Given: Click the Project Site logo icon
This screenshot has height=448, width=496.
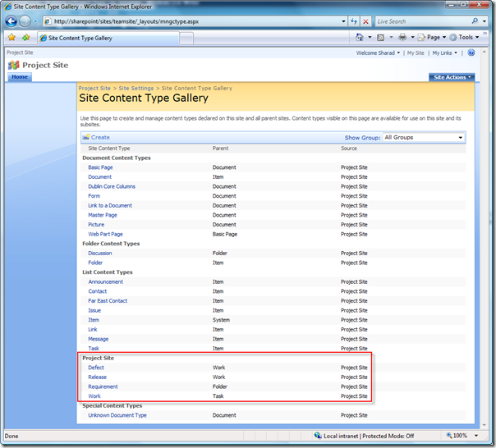Looking at the screenshot, I should point(14,65).
